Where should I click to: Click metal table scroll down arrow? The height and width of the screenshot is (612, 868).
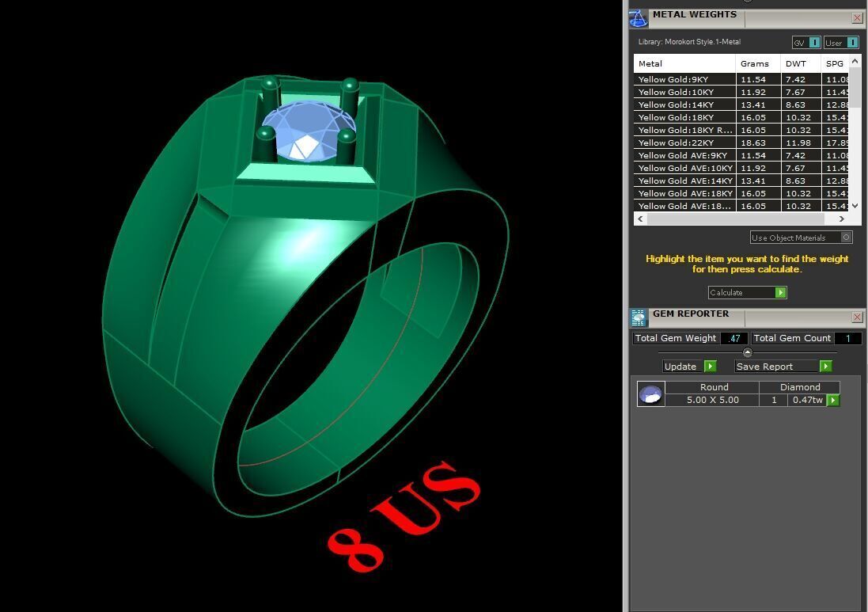(855, 206)
